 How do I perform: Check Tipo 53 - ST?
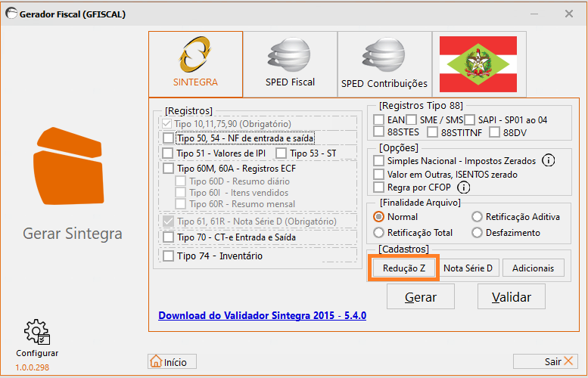pyautogui.click(x=281, y=153)
